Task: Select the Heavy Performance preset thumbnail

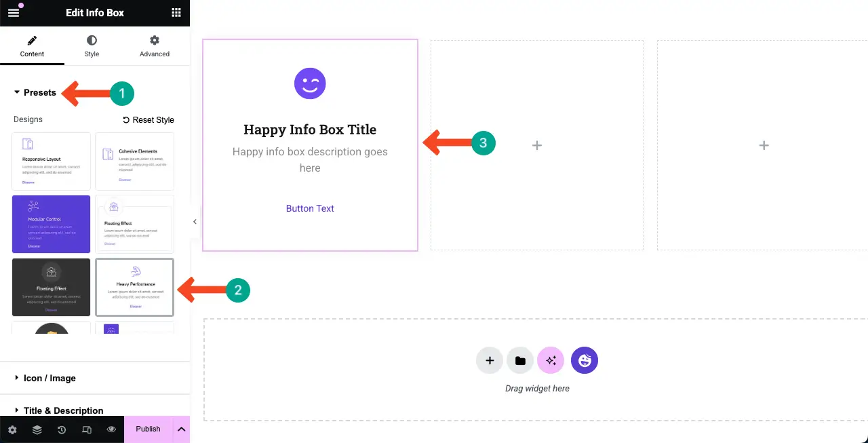Action: [135, 287]
